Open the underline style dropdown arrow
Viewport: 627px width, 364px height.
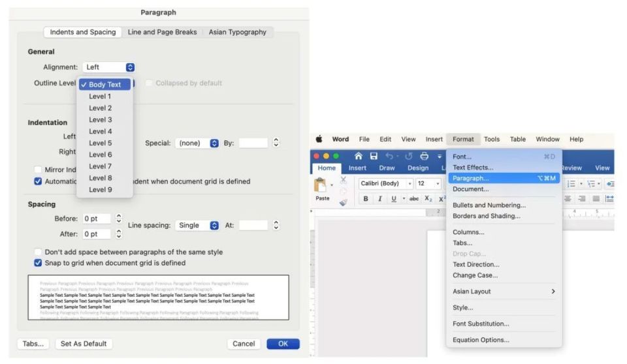(x=404, y=198)
